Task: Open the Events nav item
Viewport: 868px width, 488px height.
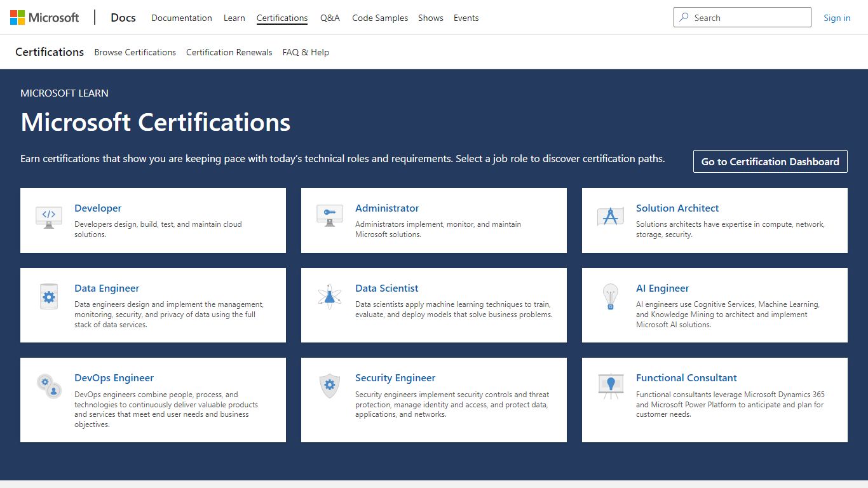Action: pos(466,18)
